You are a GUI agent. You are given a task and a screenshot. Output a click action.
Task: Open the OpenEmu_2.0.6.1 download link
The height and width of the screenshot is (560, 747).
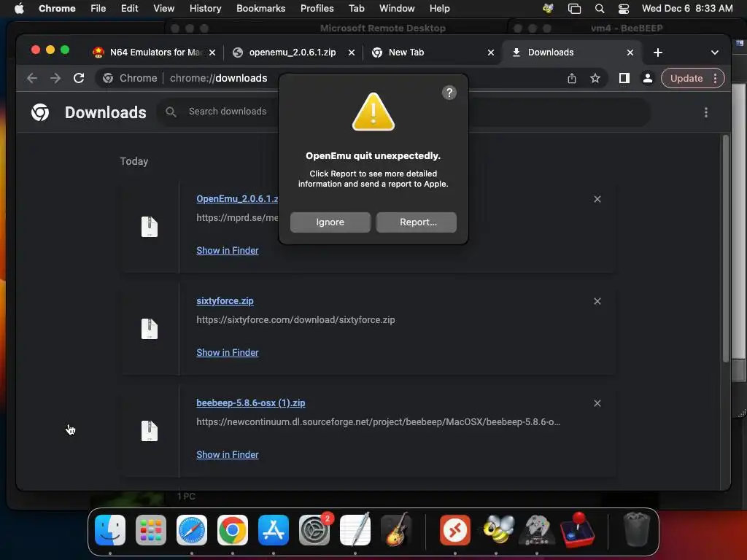(x=237, y=198)
